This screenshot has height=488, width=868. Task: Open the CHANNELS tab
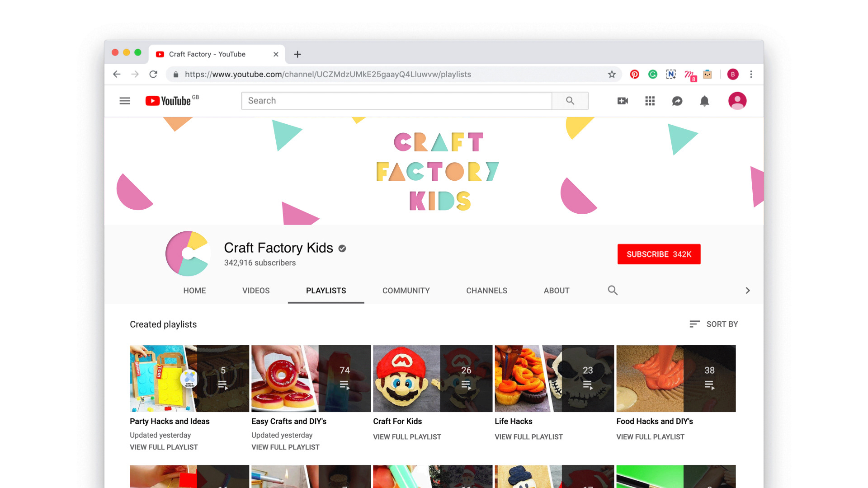coord(486,291)
